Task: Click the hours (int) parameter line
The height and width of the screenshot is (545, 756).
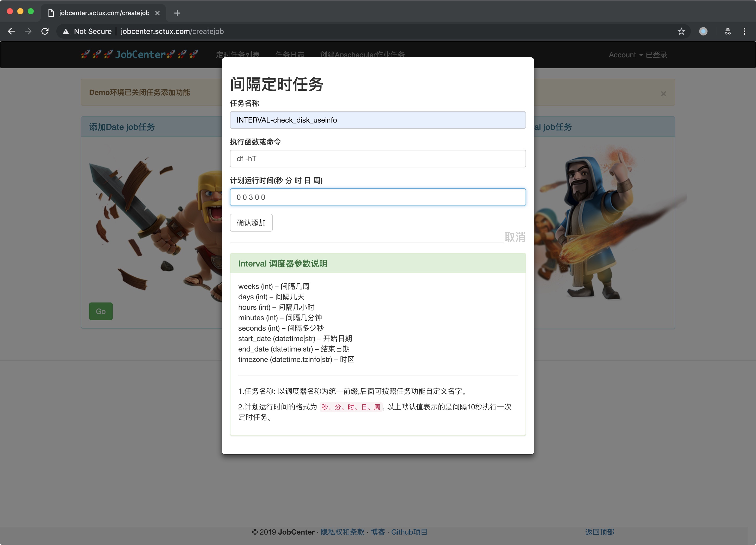Action: tap(276, 307)
